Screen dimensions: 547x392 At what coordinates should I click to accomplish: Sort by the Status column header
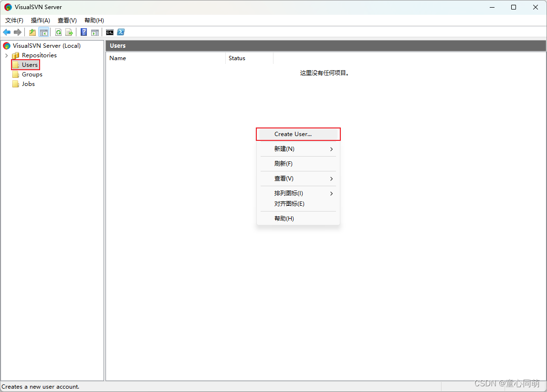click(x=250, y=58)
